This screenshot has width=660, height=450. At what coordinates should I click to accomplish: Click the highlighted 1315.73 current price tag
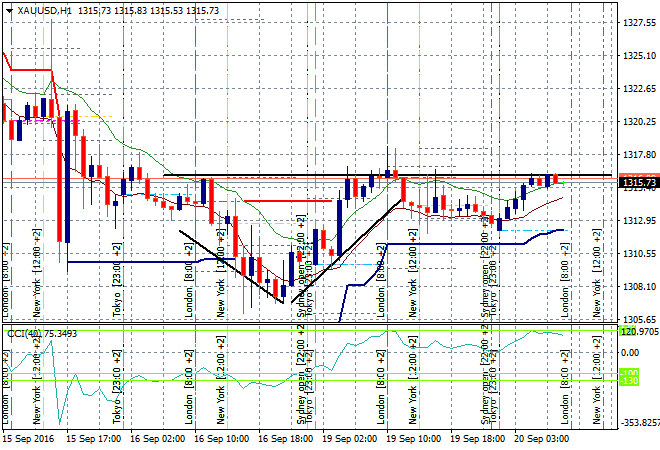(637, 182)
